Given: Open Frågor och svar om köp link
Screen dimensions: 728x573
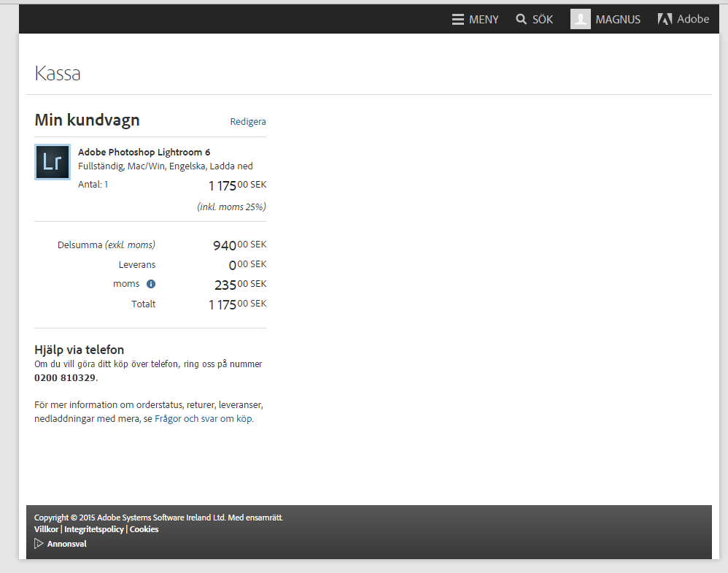Looking at the screenshot, I should point(204,419).
